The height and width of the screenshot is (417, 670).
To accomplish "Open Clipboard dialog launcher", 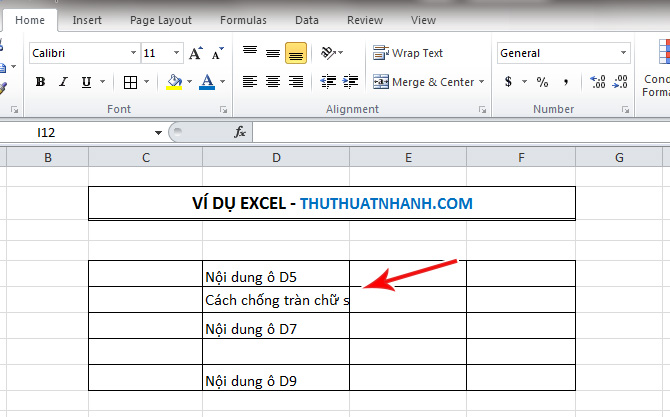I will [x=15, y=110].
